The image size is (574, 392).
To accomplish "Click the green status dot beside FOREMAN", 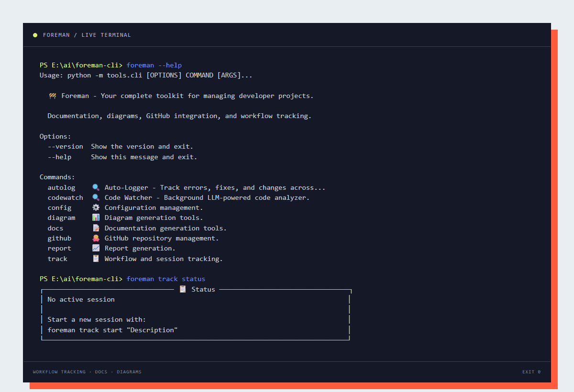I will pos(35,35).
